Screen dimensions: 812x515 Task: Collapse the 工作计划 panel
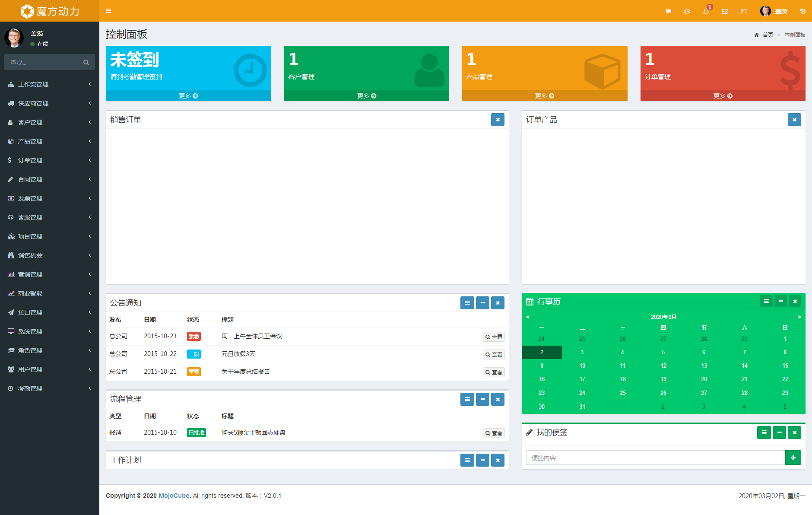pyautogui.click(x=482, y=460)
